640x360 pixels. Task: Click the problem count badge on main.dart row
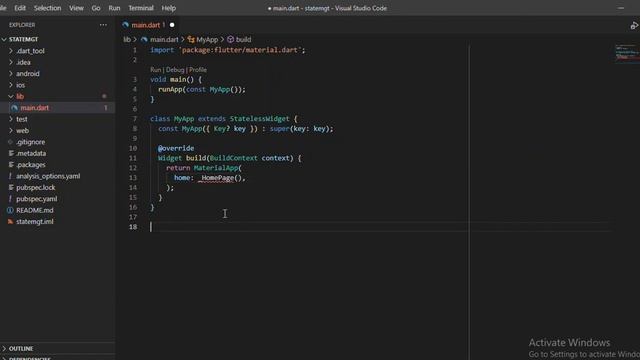[x=105, y=108]
